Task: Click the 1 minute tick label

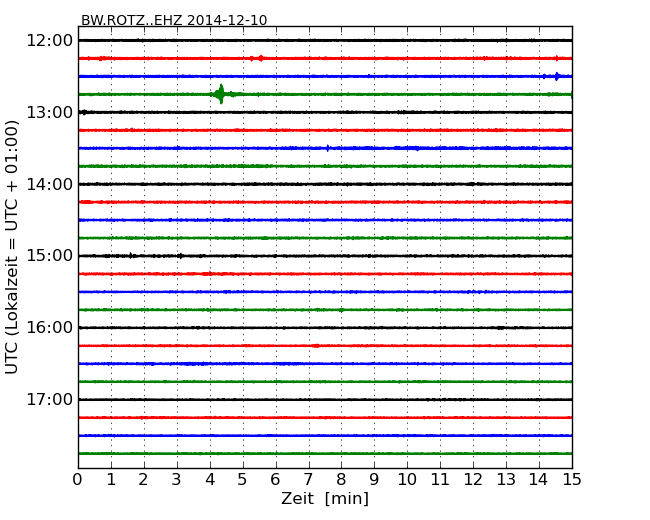Action: [x=111, y=479]
